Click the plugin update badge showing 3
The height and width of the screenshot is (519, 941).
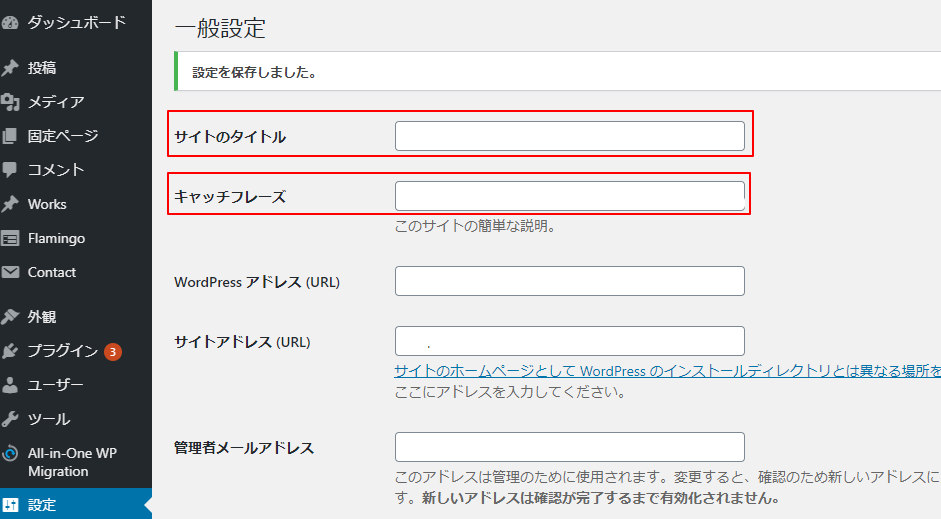(x=113, y=351)
